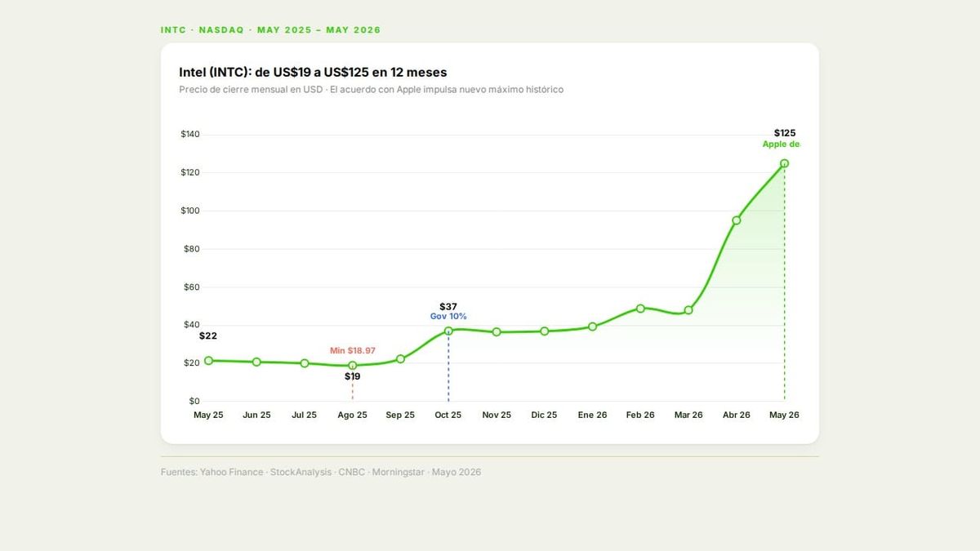Click the 'Oct 25' x-axis label
The height and width of the screenshot is (551, 980).
448,415
